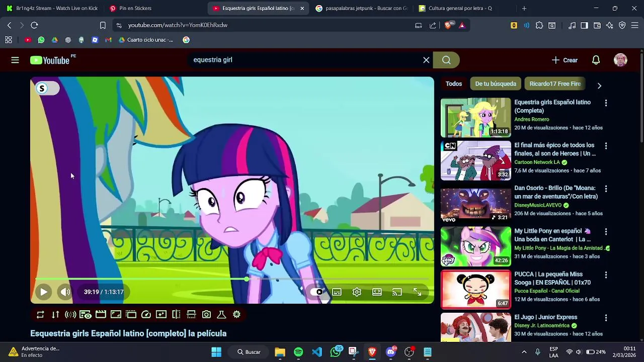Reload the current page
This screenshot has width=644, height=362.
pos(34,25)
